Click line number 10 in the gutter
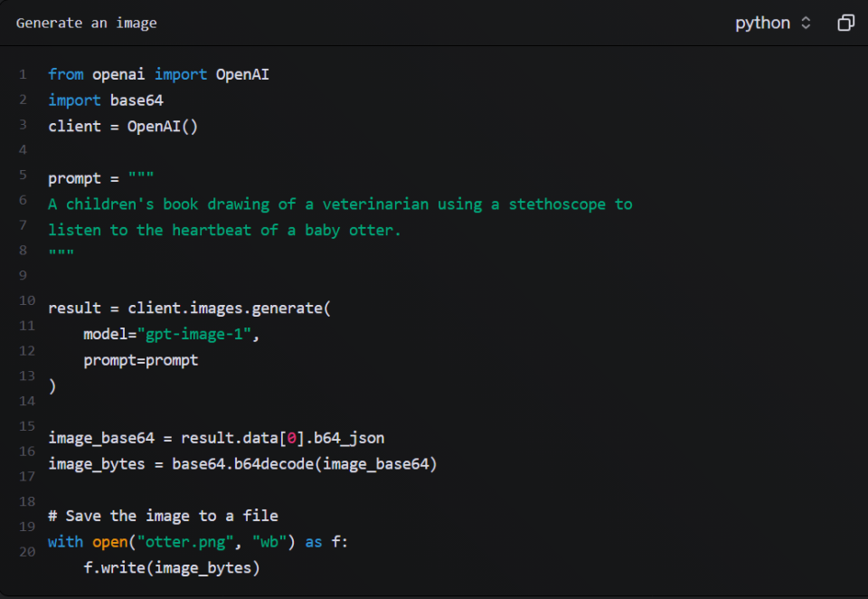 [27, 300]
